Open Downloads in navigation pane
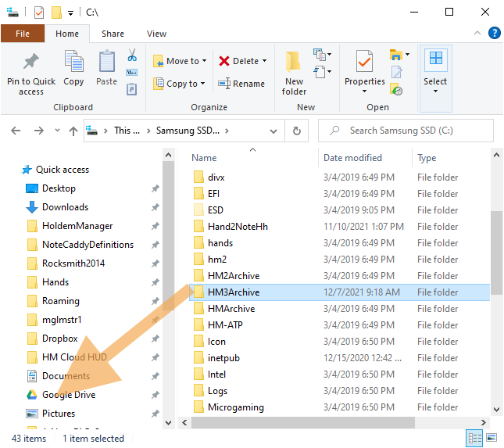The height and width of the screenshot is (448, 504). (66, 207)
